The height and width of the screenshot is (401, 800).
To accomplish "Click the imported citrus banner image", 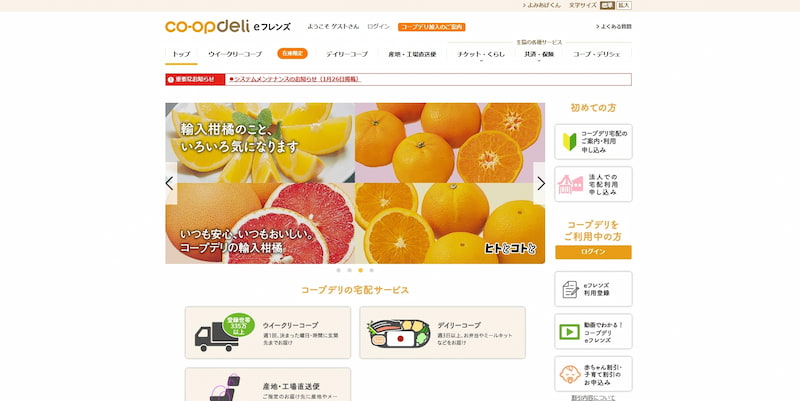I will 355,183.
